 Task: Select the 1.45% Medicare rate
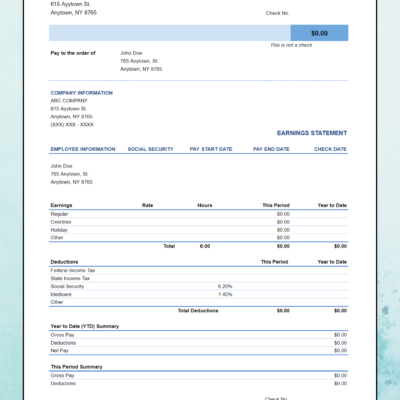(x=225, y=294)
